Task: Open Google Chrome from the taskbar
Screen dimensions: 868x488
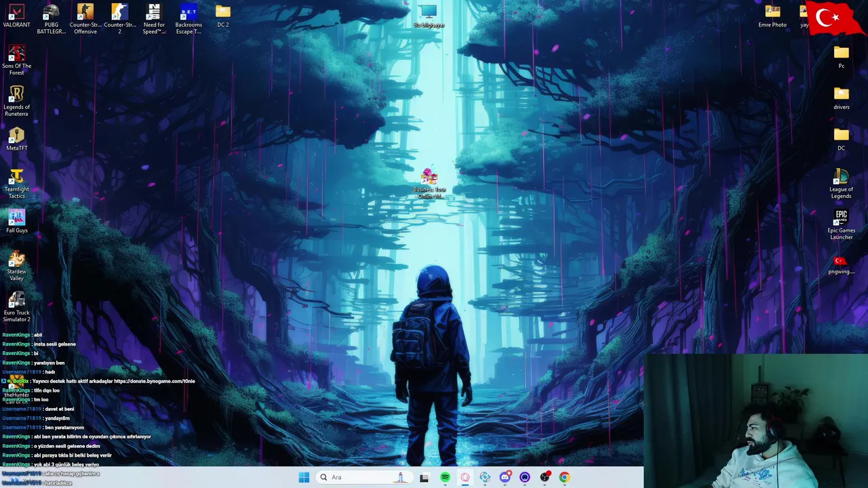Action: 564,477
